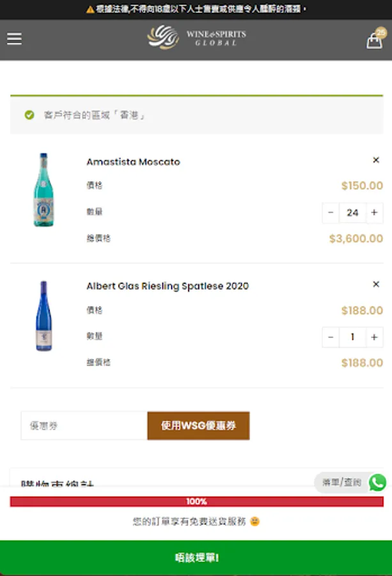Remove Albert Glas Riesling from cart
The height and width of the screenshot is (576, 392).
376,284
